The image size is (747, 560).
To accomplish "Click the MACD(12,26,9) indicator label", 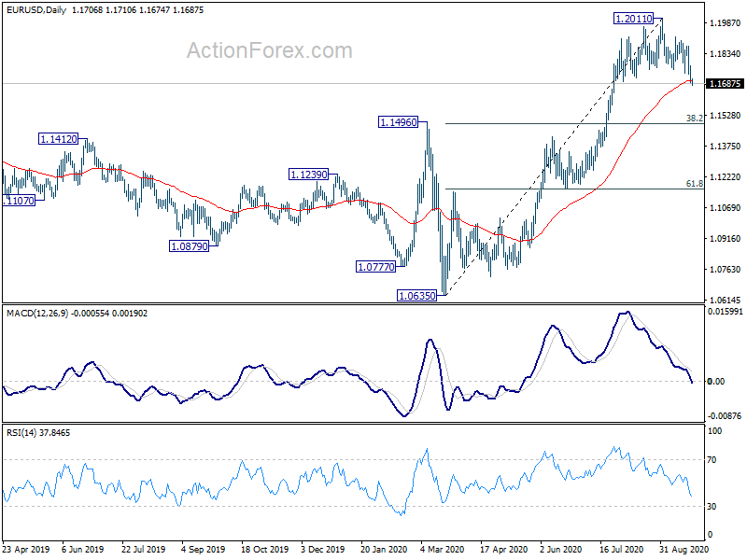I will point(37,314).
